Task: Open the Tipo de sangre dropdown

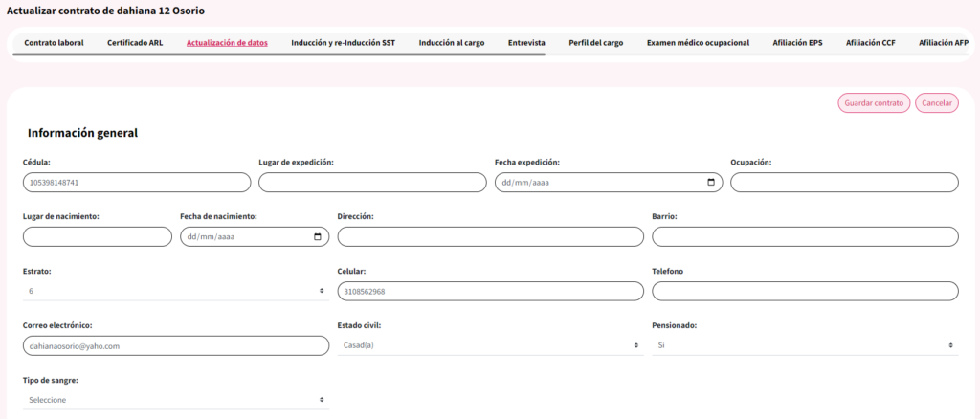Action: (x=176, y=400)
